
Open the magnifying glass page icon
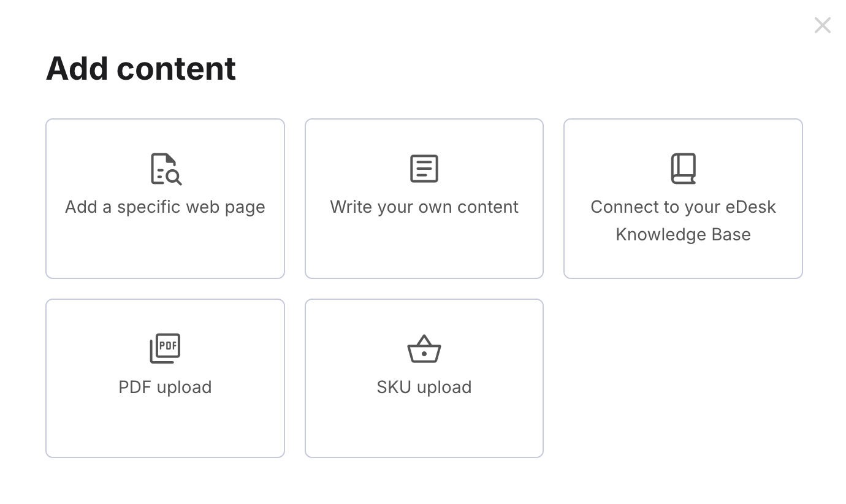(x=164, y=169)
